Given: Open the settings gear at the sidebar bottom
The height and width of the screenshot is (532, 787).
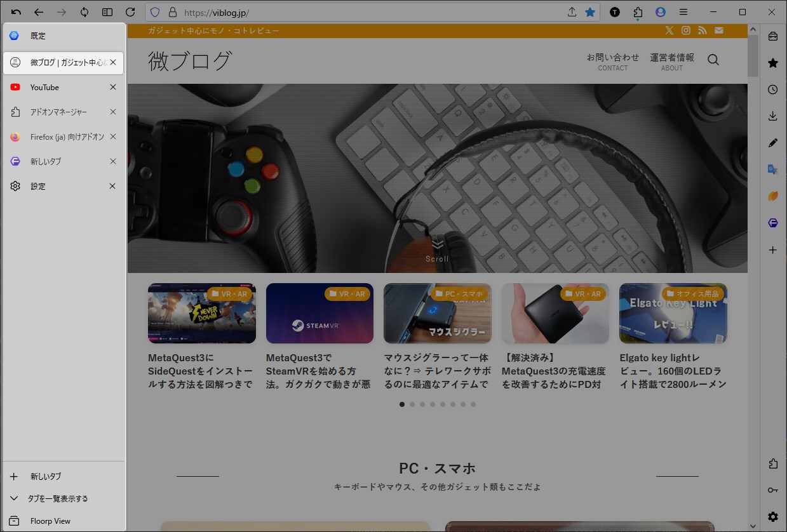Looking at the screenshot, I should point(772,516).
